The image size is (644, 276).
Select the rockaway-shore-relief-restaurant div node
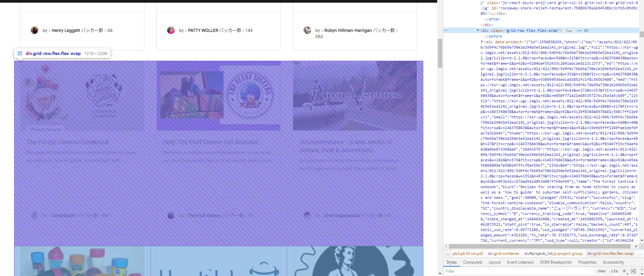click(559, 8)
